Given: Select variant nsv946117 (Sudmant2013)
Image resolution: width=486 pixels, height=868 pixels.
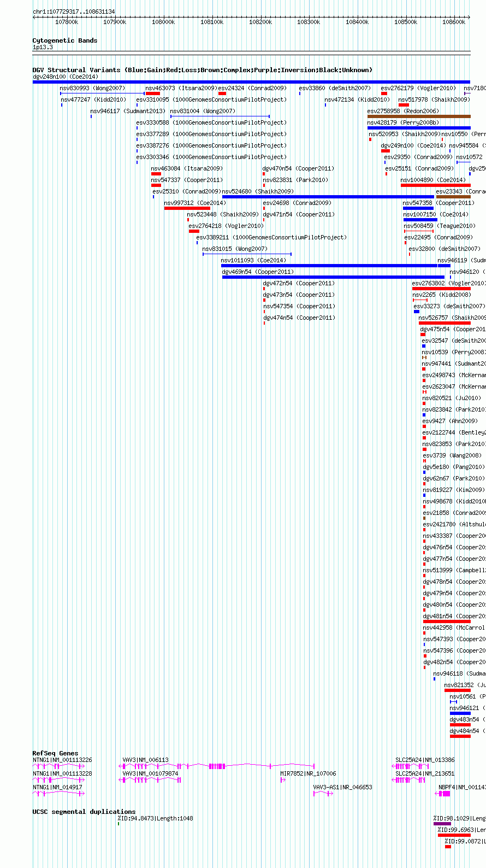Looking at the screenshot, I should [x=128, y=111].
